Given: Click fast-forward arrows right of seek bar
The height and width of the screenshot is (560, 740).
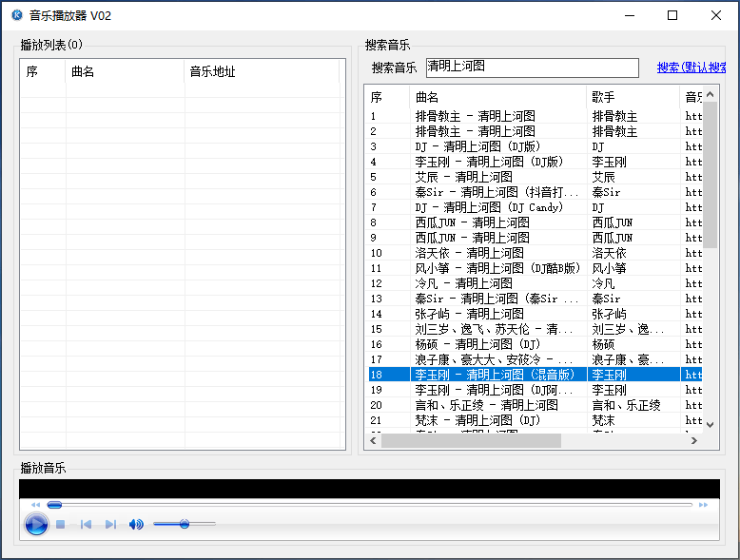Looking at the screenshot, I should 704,505.
